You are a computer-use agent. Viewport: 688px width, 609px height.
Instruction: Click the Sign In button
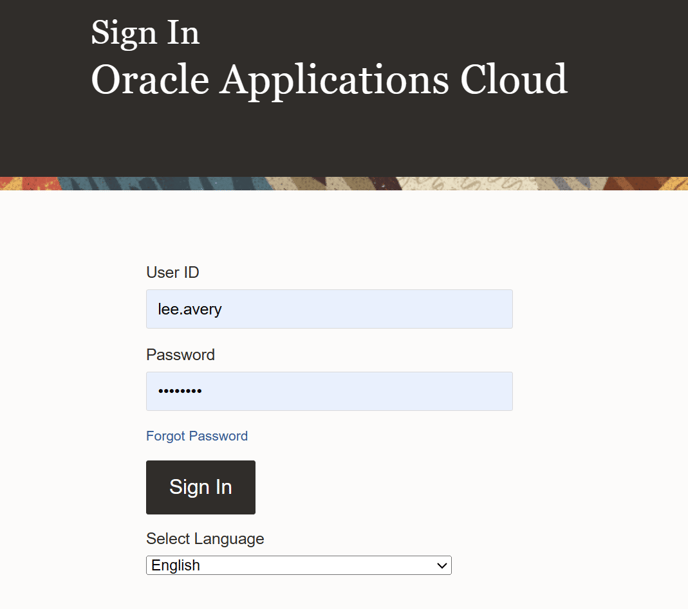click(x=201, y=487)
